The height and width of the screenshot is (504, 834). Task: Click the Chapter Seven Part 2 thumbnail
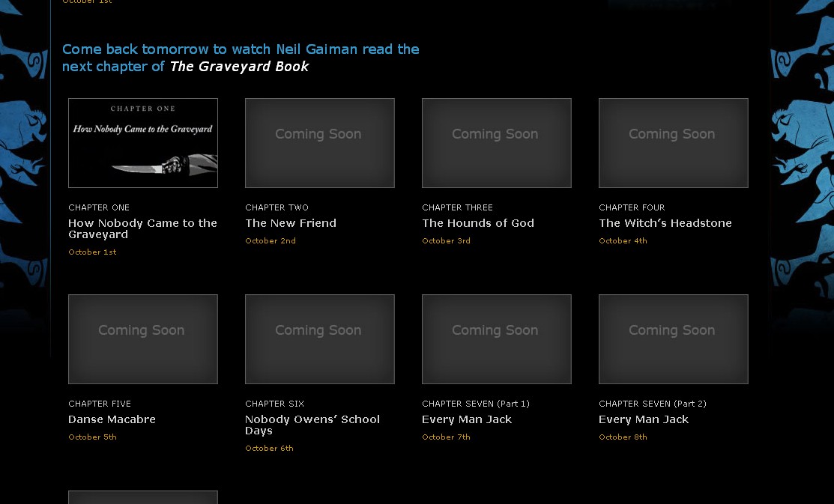pos(674,339)
